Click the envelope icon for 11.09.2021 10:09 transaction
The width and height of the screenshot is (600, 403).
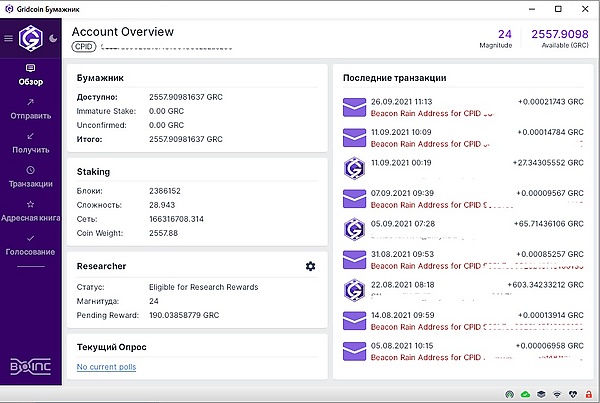[354, 138]
